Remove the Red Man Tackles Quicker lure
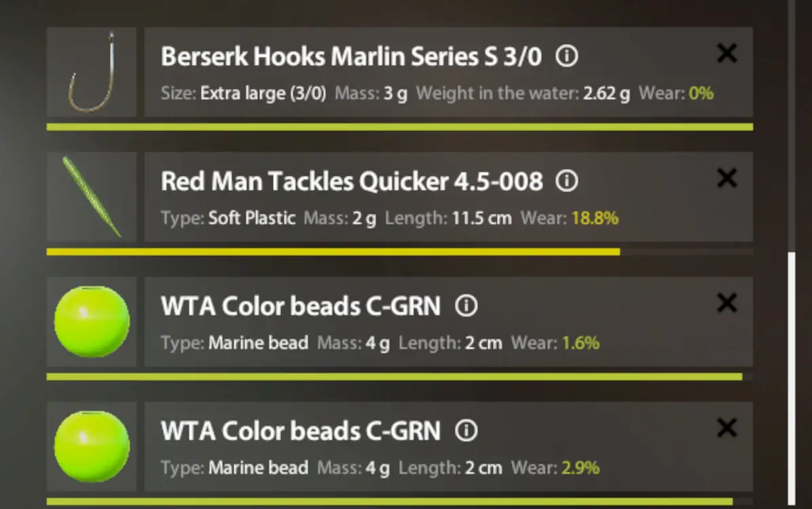The height and width of the screenshot is (509, 812). (726, 178)
